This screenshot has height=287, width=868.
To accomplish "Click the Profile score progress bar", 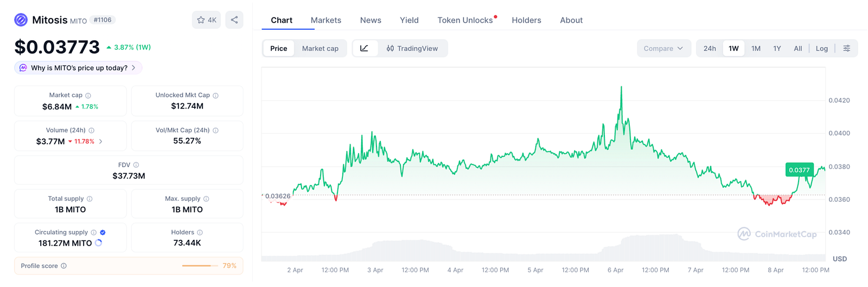I will tap(199, 266).
